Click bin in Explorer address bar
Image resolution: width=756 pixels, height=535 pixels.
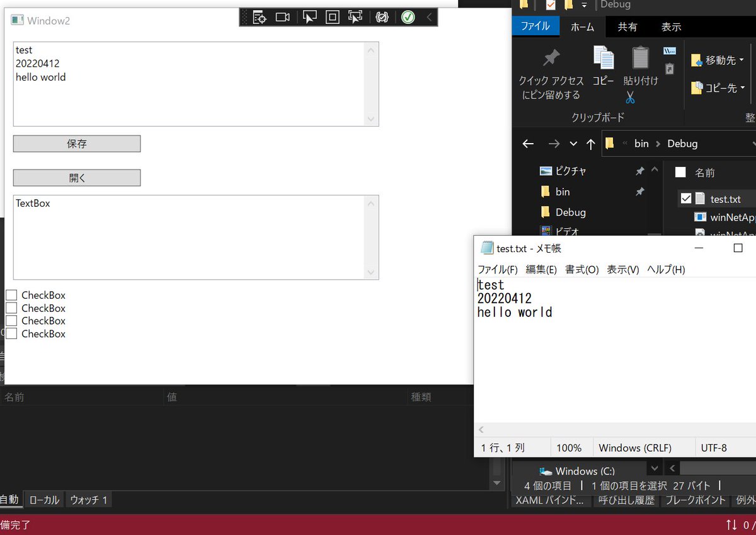[641, 144]
